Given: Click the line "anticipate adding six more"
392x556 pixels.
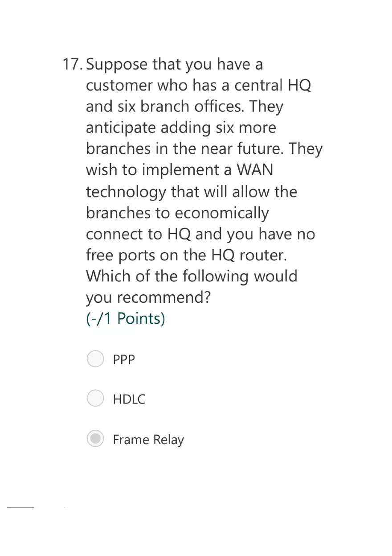Looking at the screenshot, I should click(181, 128).
